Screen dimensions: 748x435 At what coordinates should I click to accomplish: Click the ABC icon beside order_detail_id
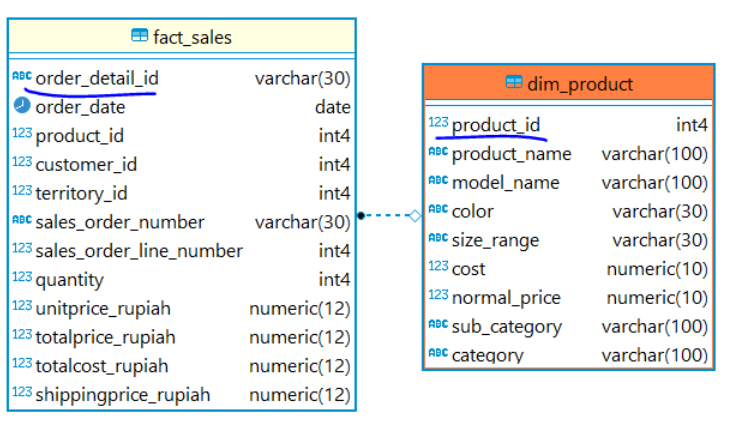(x=22, y=76)
